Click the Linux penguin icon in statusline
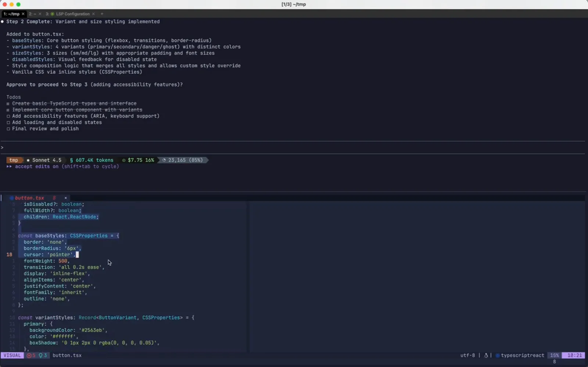Screen dimensions: 588x367 tap(486, 355)
